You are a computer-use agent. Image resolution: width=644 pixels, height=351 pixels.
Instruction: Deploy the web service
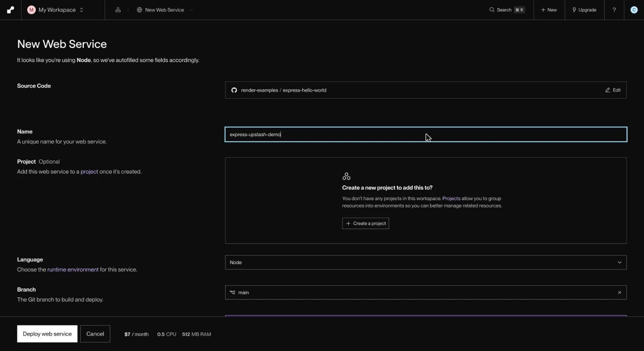pos(47,334)
